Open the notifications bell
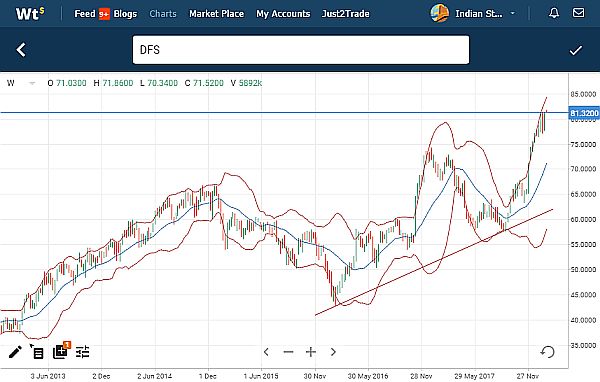The height and width of the screenshot is (382, 600). pos(554,13)
